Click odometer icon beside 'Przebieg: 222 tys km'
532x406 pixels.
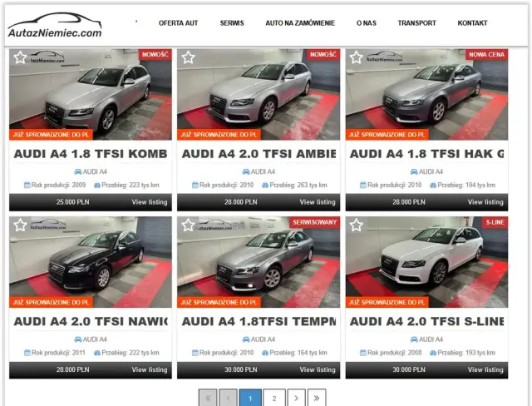click(x=97, y=353)
